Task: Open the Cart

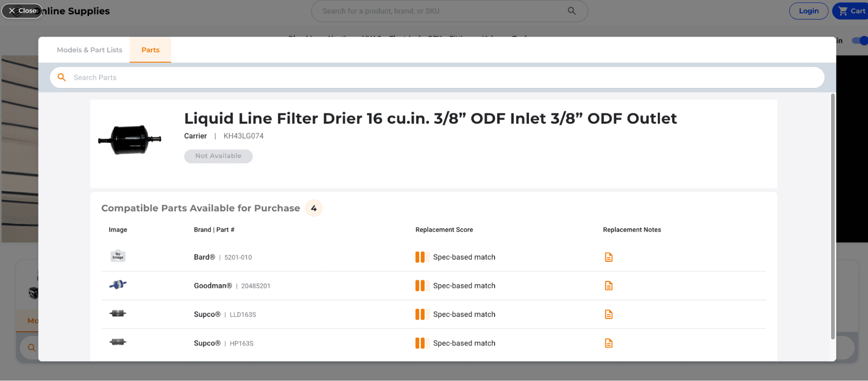Action: coord(851,11)
